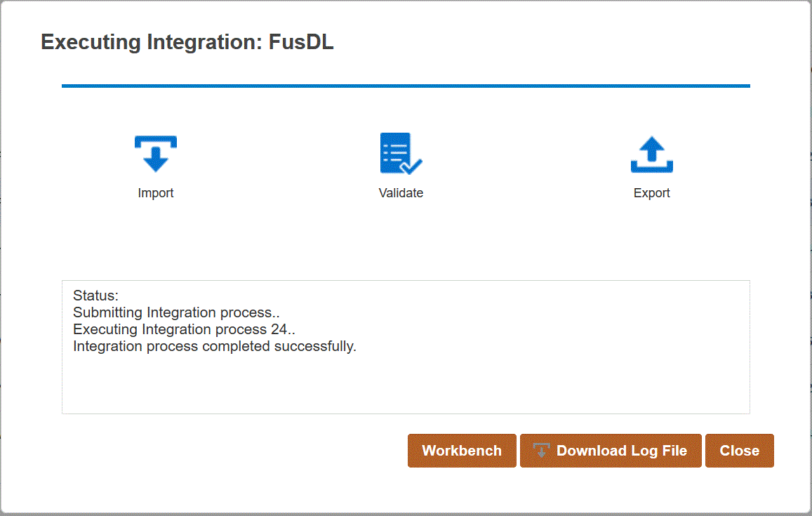Select the document icon above Validate label
Viewport: 812px width, 516px height.
click(x=400, y=153)
